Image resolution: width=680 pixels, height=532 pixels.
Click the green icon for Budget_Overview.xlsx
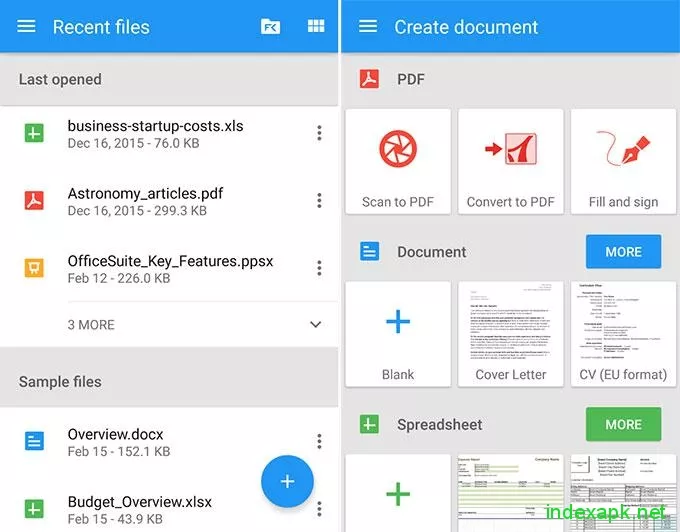34,509
